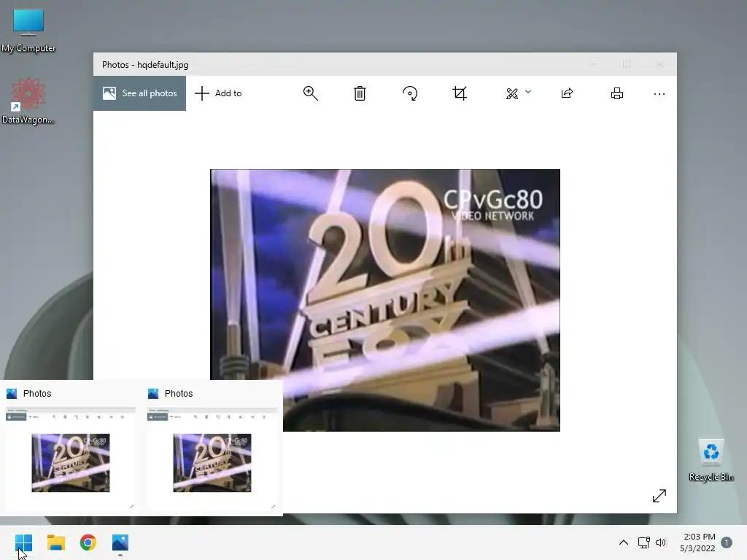The image size is (747, 560).
Task: Open the See more ellipsis menu
Action: coord(659,94)
